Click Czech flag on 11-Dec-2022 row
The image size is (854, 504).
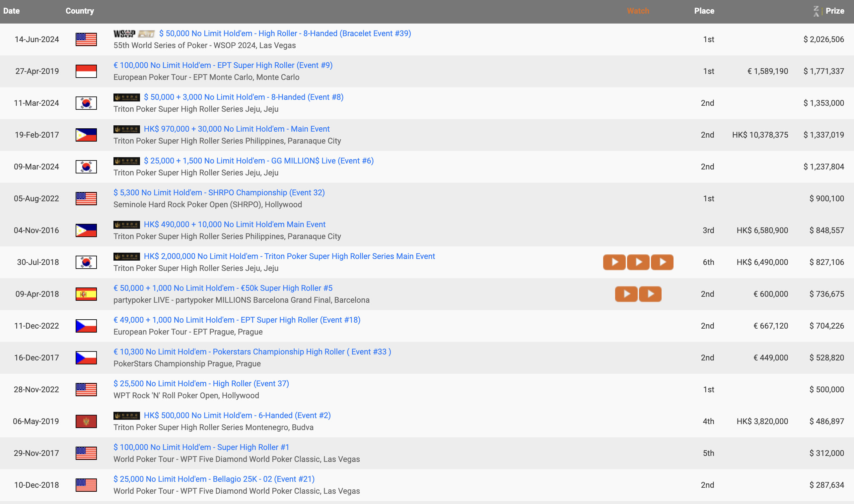(86, 326)
